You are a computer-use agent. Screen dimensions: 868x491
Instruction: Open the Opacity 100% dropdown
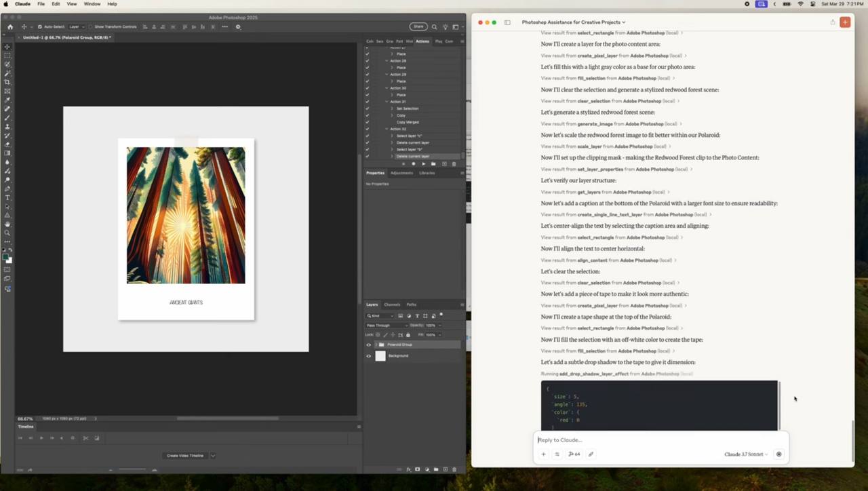439,325
